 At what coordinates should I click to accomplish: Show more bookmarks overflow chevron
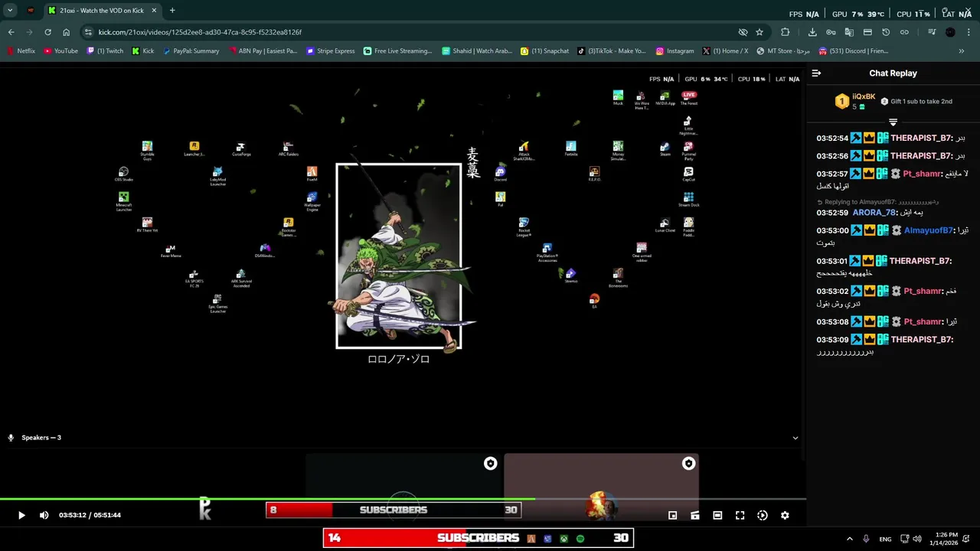(x=962, y=51)
